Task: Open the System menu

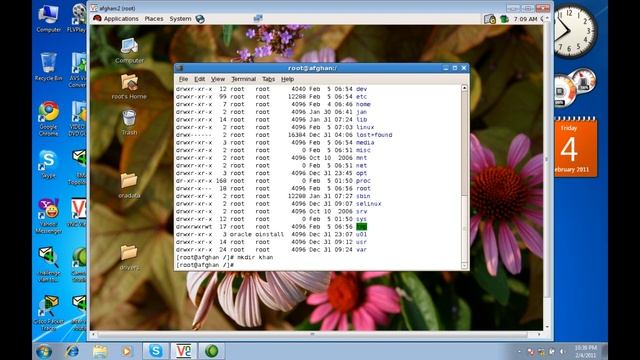Action: click(180, 19)
